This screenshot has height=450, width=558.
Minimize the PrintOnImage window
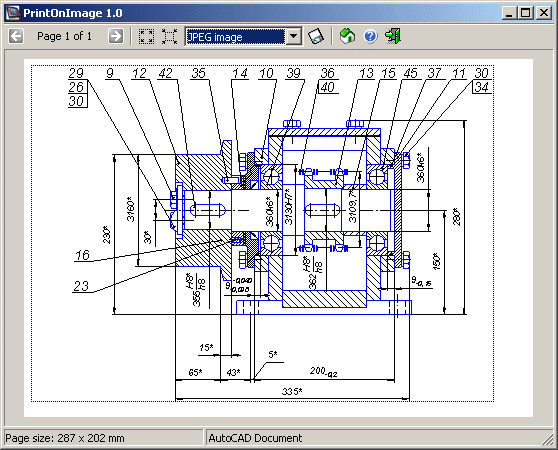[x=510, y=13]
